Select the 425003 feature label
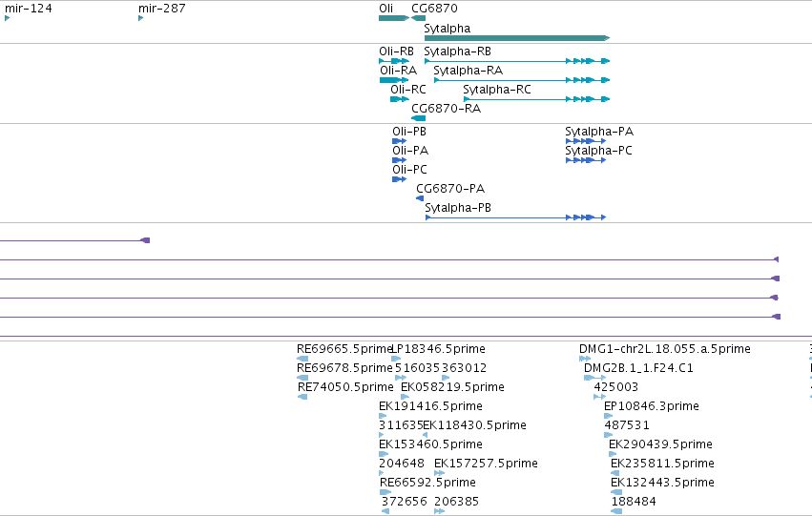Image resolution: width=812 pixels, height=516 pixels. [616, 387]
